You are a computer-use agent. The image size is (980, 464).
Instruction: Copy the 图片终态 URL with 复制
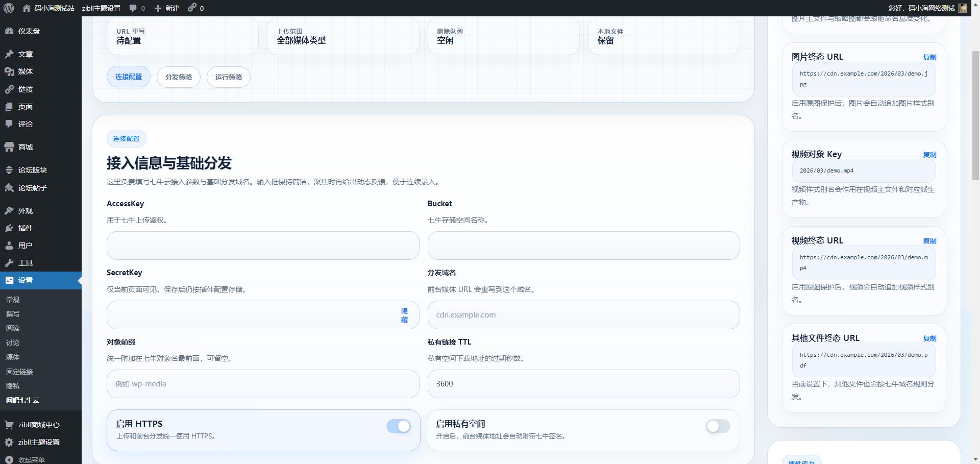tap(930, 57)
